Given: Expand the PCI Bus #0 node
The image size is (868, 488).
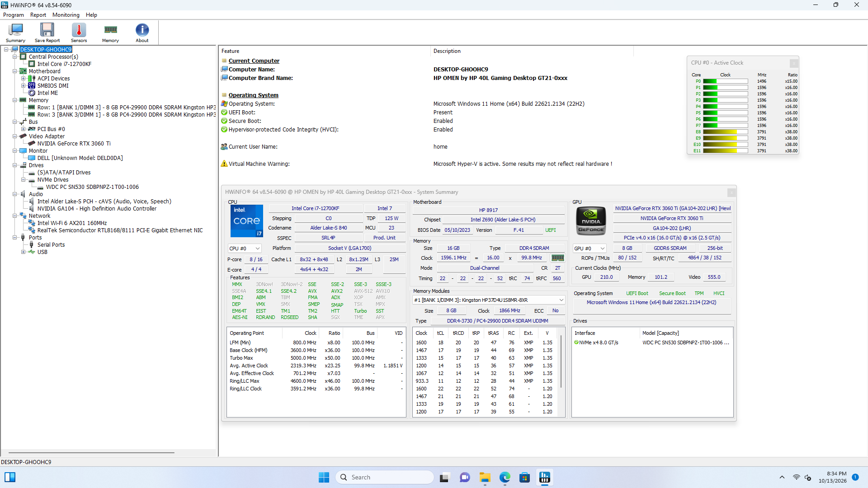Looking at the screenshot, I should (24, 129).
